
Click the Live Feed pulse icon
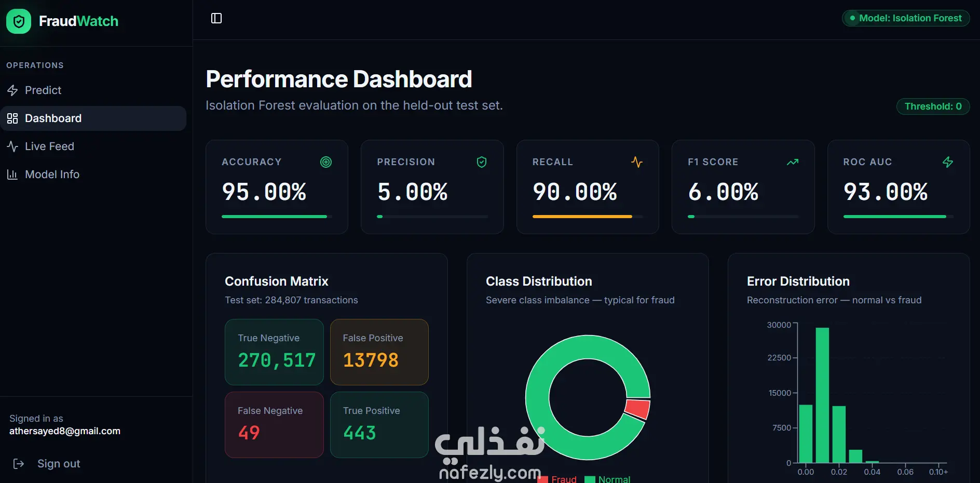tap(12, 146)
